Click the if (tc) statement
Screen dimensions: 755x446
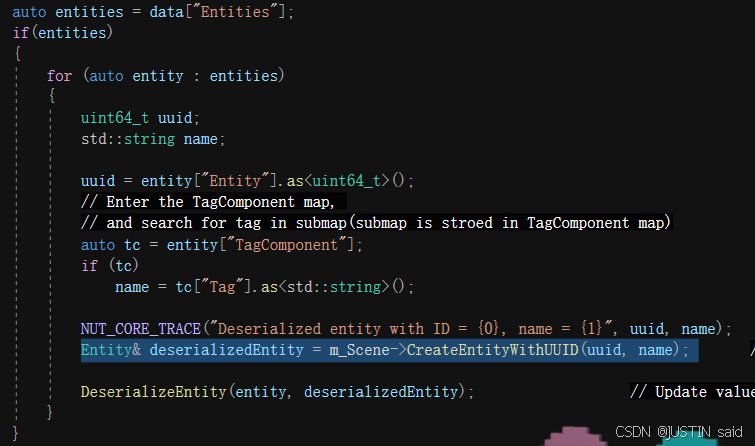pos(104,265)
